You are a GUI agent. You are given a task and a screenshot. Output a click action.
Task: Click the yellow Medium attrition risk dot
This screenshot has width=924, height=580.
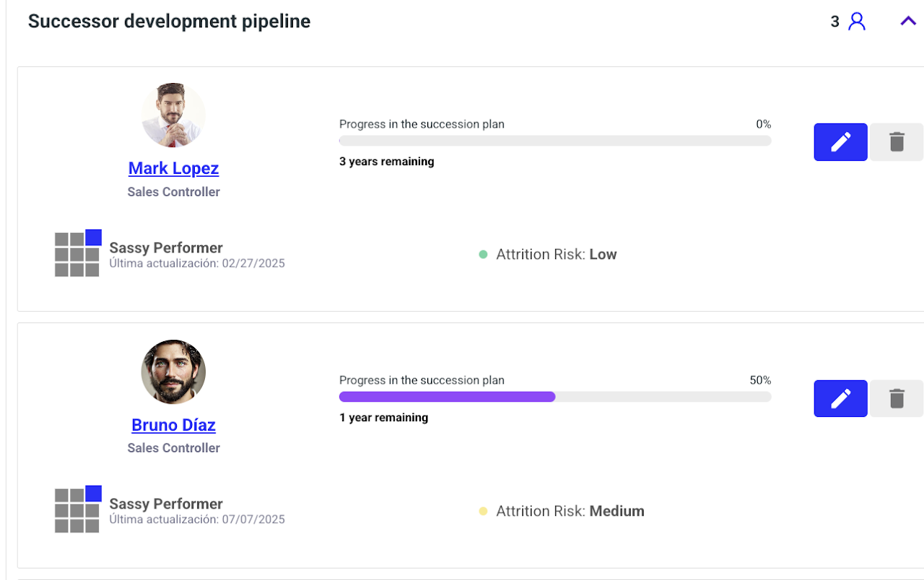(483, 511)
